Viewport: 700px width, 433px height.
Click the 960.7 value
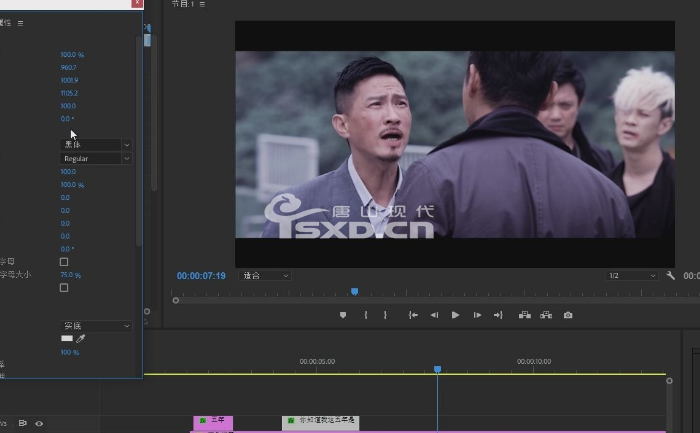(68, 67)
